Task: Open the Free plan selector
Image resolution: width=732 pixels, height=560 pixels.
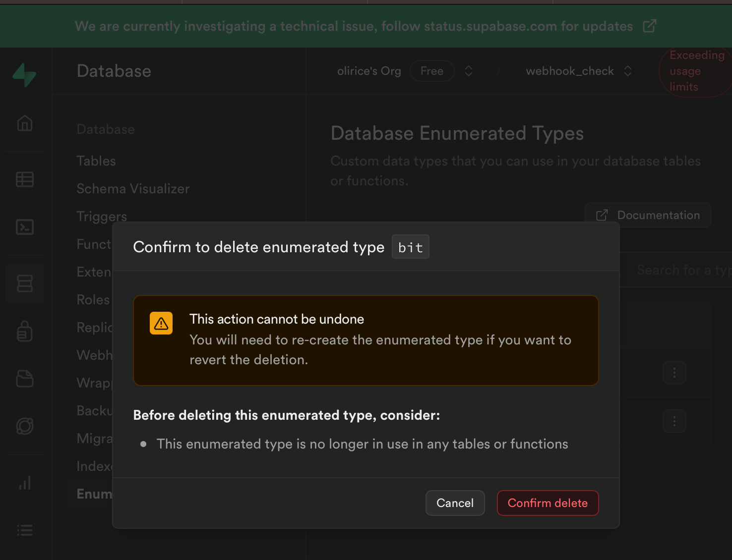Action: (x=432, y=71)
